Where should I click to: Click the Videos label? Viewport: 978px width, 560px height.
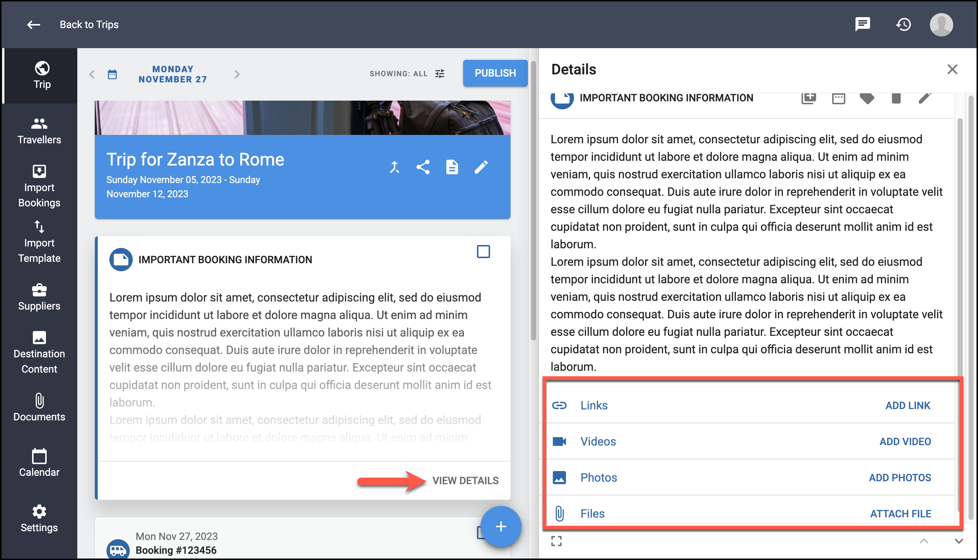598,442
